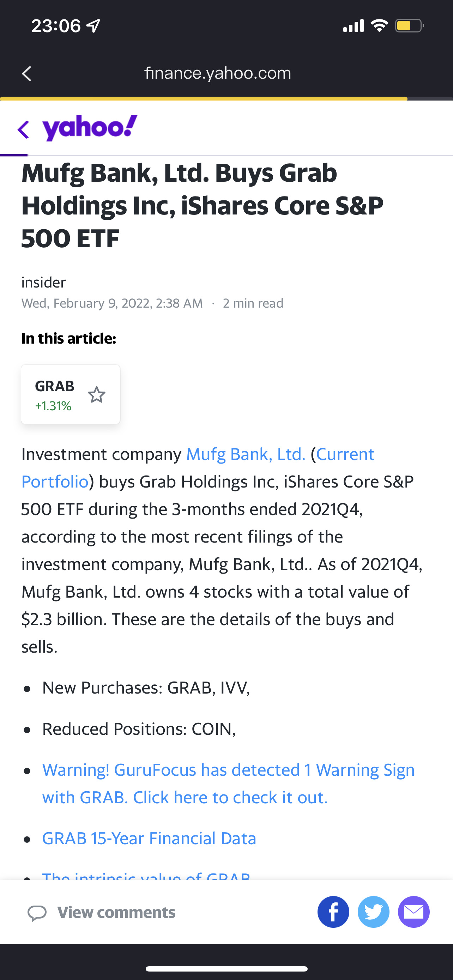Tap the comments speech bubble icon
This screenshot has height=980, width=453.
point(37,913)
